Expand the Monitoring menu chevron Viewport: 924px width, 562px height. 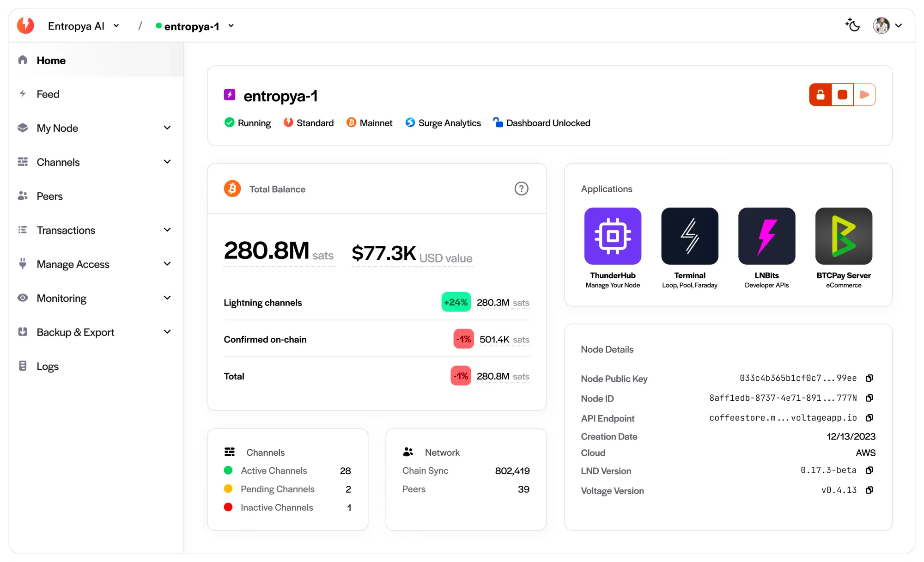167,298
